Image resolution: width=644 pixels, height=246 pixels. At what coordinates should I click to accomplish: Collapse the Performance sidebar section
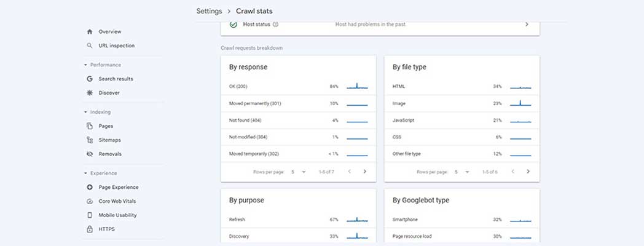tap(85, 65)
